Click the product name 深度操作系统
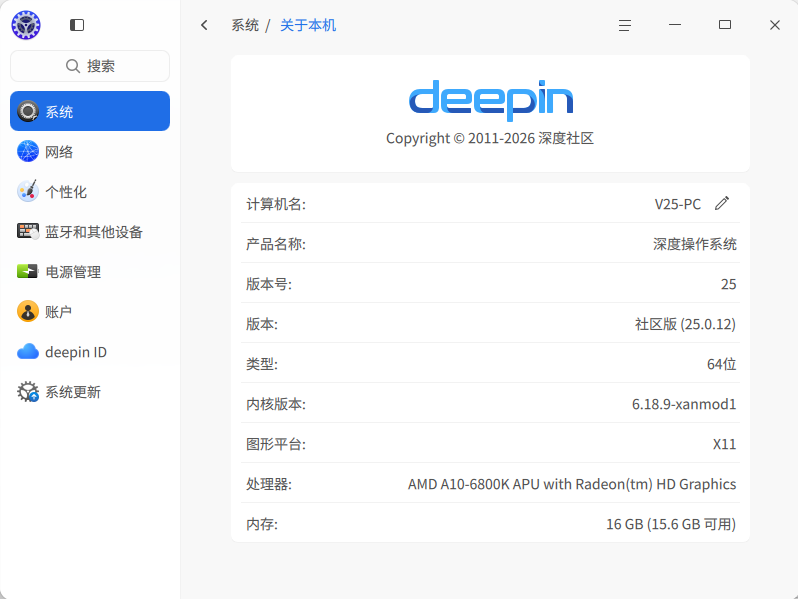798x599 pixels. pyautogui.click(x=695, y=244)
